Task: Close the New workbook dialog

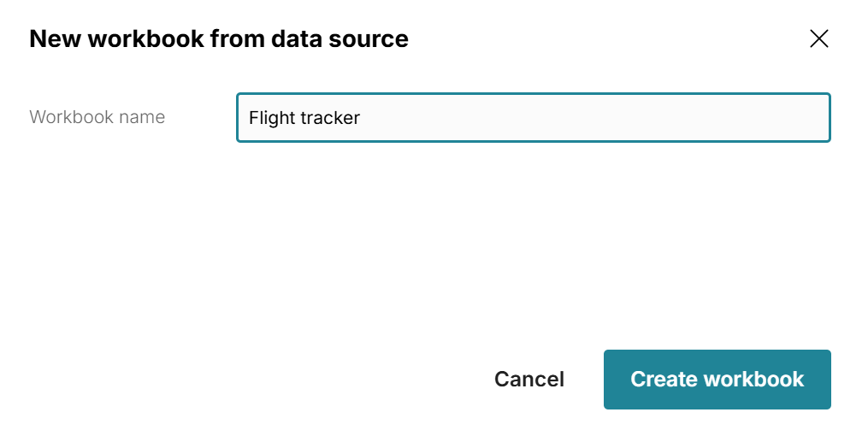Action: click(818, 38)
